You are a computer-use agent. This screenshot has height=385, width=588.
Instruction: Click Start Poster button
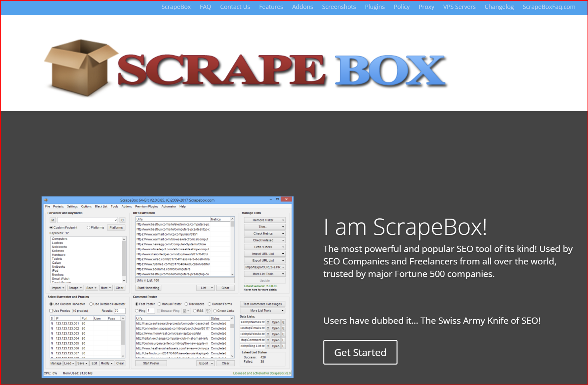coord(151,363)
